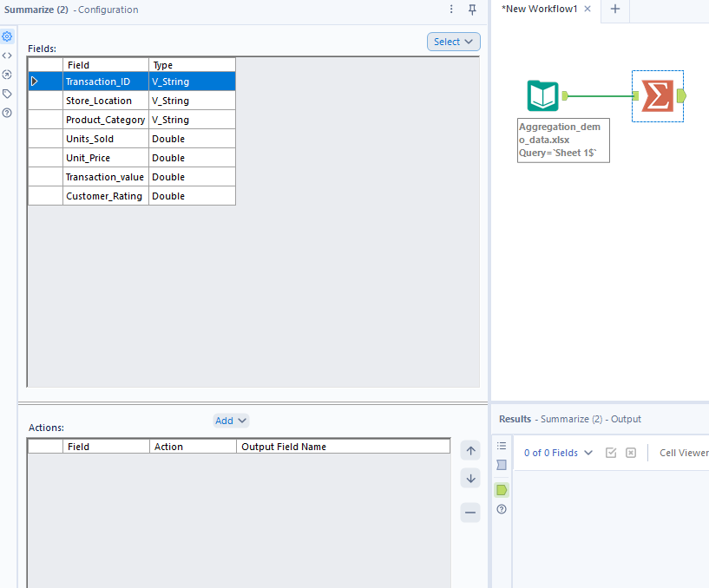Select the Product_Category field row

pyautogui.click(x=132, y=120)
